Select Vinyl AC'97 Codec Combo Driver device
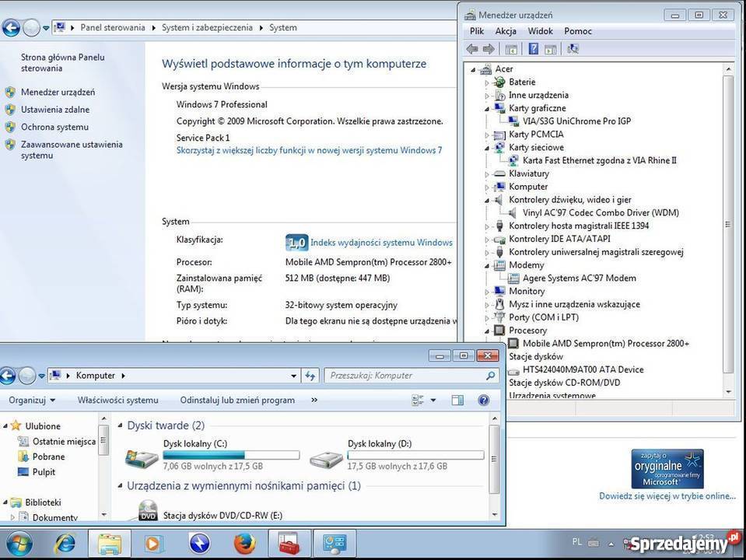Image resolution: width=746 pixels, height=560 pixels. [601, 212]
